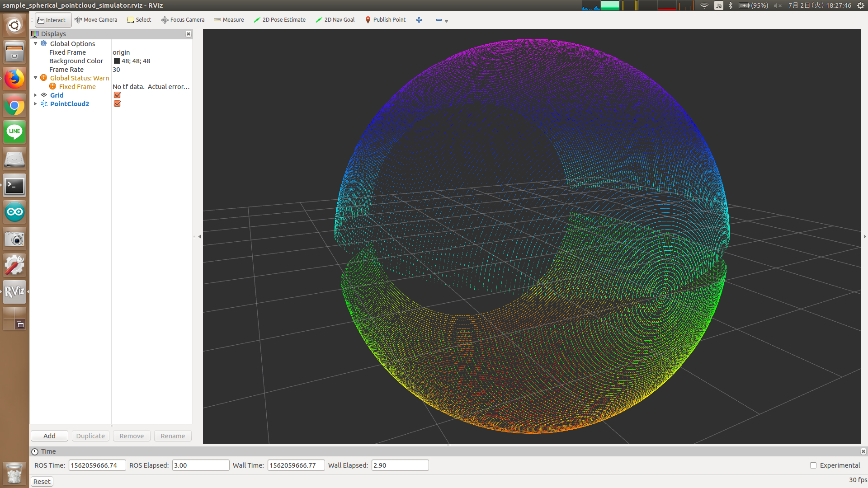Select the 'No tf data. Actual error...' text
Viewport: 868px width, 488px height.
[x=151, y=87]
